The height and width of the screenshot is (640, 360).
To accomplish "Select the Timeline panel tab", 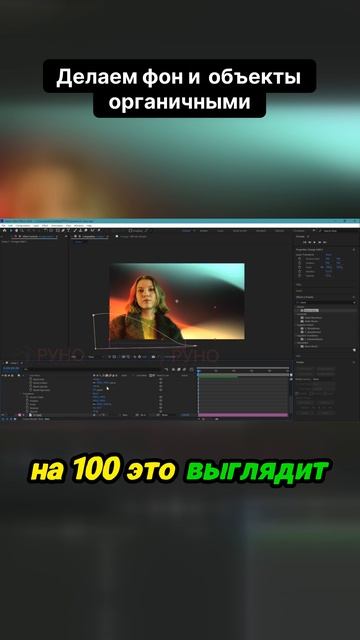I will pyautogui.click(x=14, y=363).
